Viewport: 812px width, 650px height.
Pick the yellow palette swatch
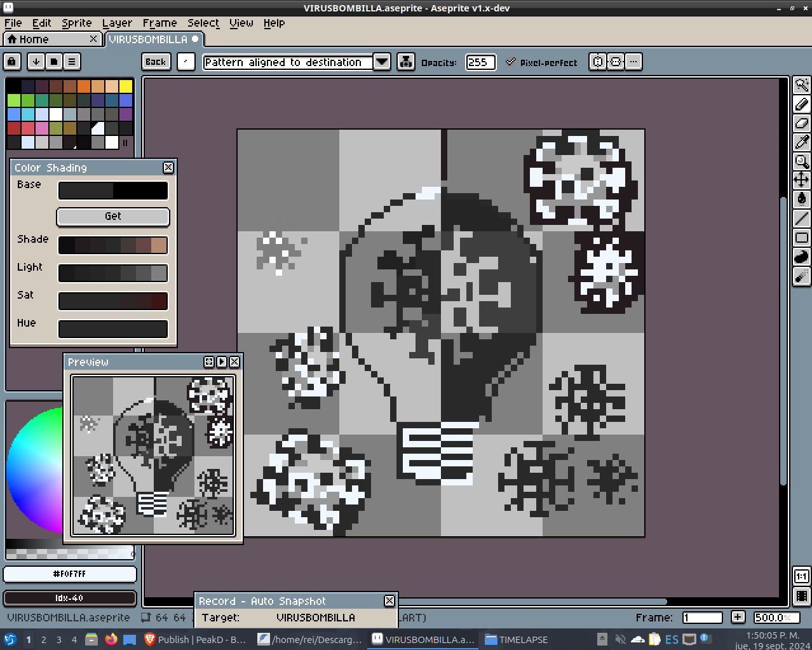pyautogui.click(x=126, y=86)
